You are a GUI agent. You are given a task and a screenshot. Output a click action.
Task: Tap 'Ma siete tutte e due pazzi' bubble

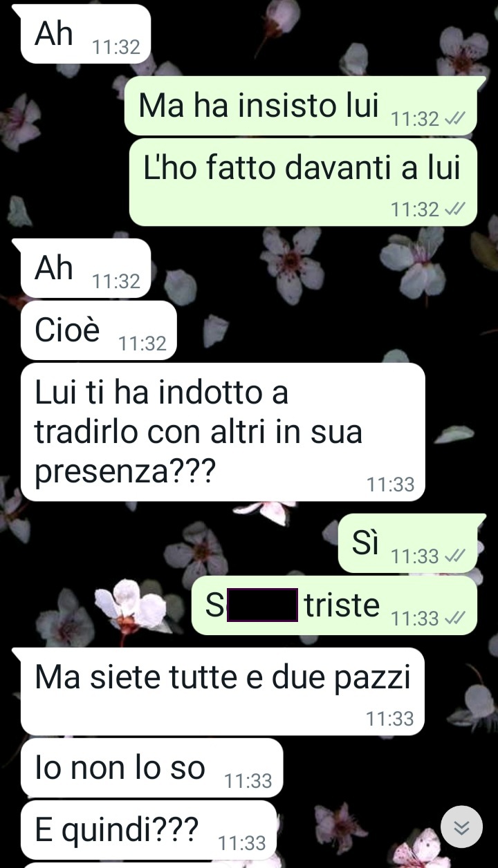click(222, 691)
